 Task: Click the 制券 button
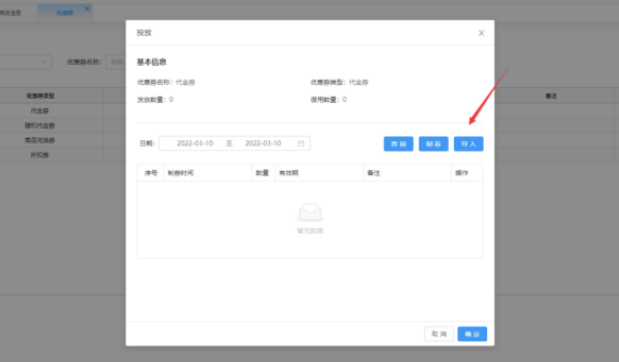[433, 144]
